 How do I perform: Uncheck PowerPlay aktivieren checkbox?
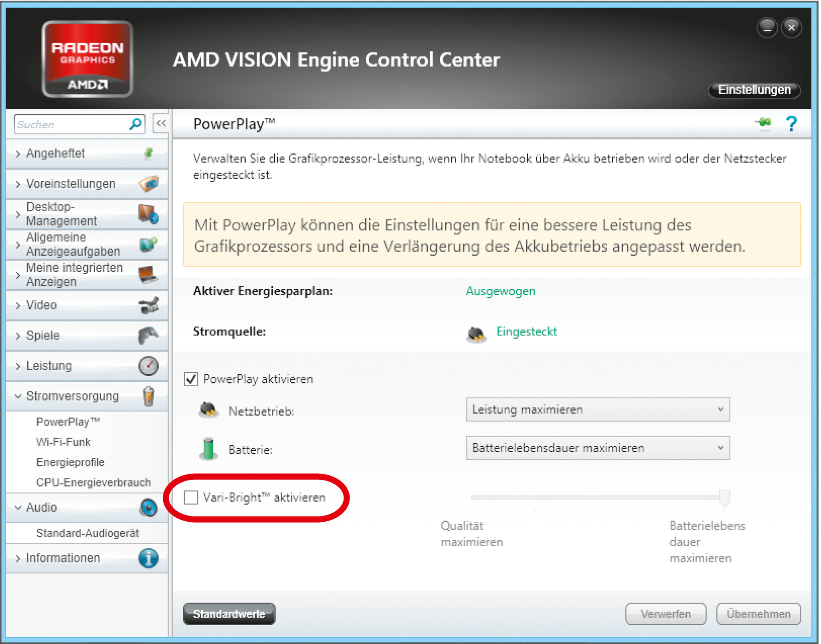(x=191, y=379)
